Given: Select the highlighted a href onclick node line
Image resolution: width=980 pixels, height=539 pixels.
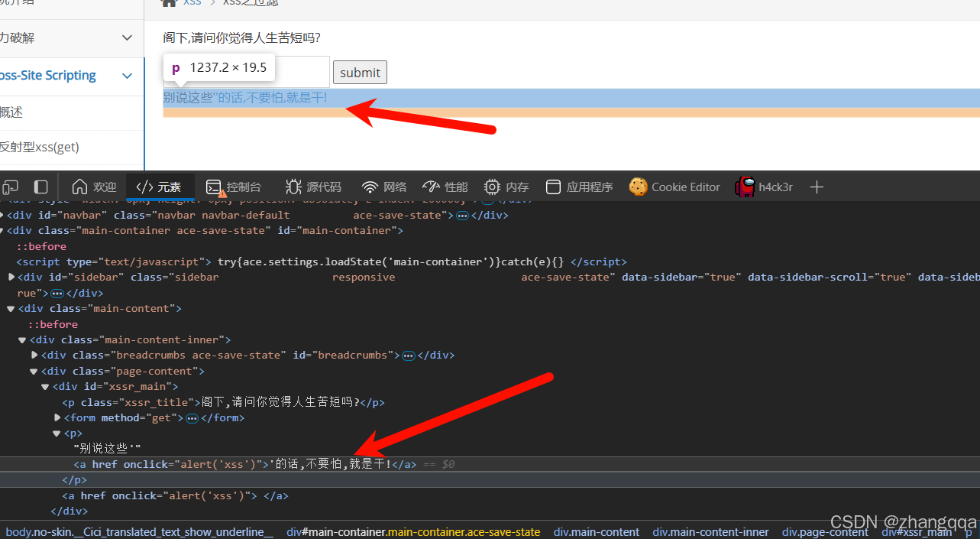Looking at the screenshot, I should point(490,464).
